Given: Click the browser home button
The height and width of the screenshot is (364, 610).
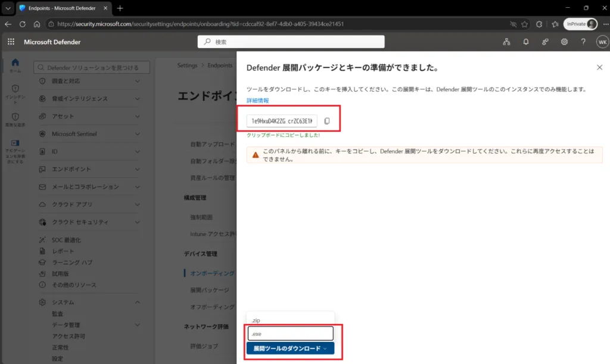Looking at the screenshot, I should coord(36,24).
